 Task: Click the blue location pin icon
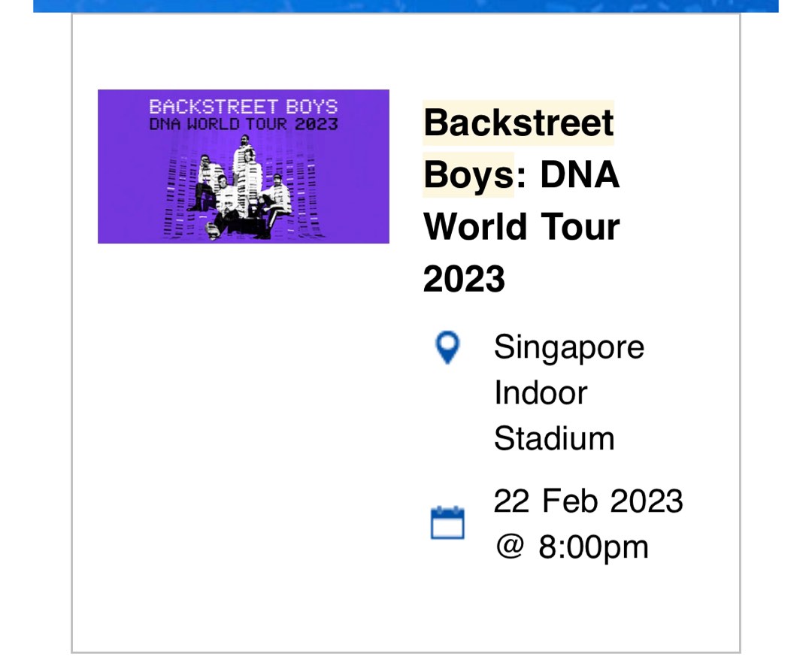[447, 349]
